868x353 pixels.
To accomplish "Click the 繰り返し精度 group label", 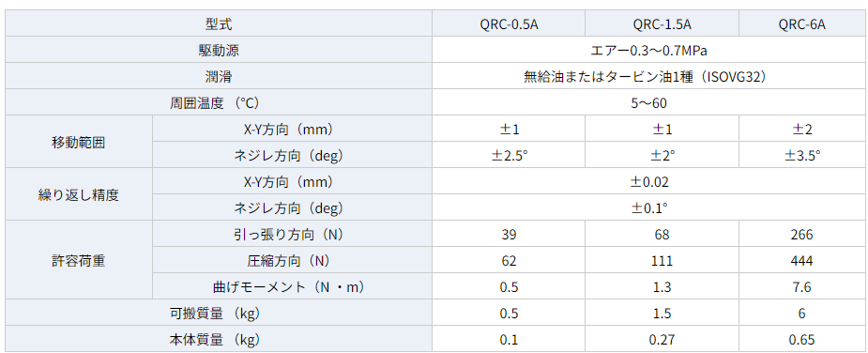I will coord(79,194).
